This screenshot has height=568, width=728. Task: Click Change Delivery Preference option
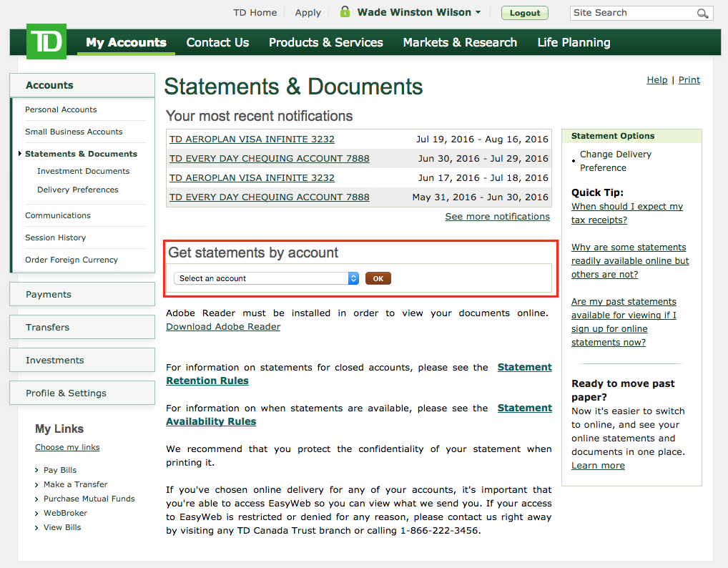click(615, 161)
